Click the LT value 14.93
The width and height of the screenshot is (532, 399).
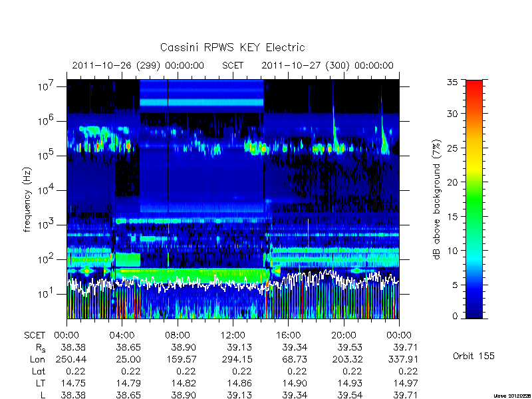point(350,383)
